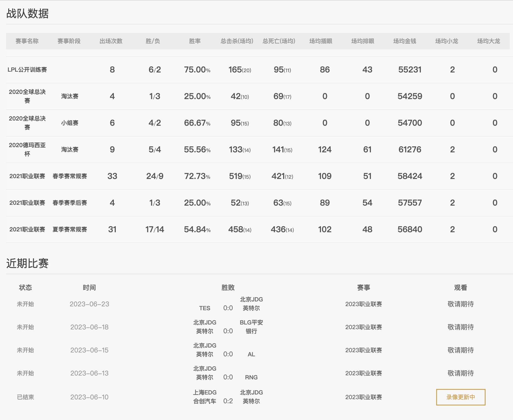This screenshot has height=420, width=513.
Task: Click the 出场次数 column header
Action: [x=111, y=41]
